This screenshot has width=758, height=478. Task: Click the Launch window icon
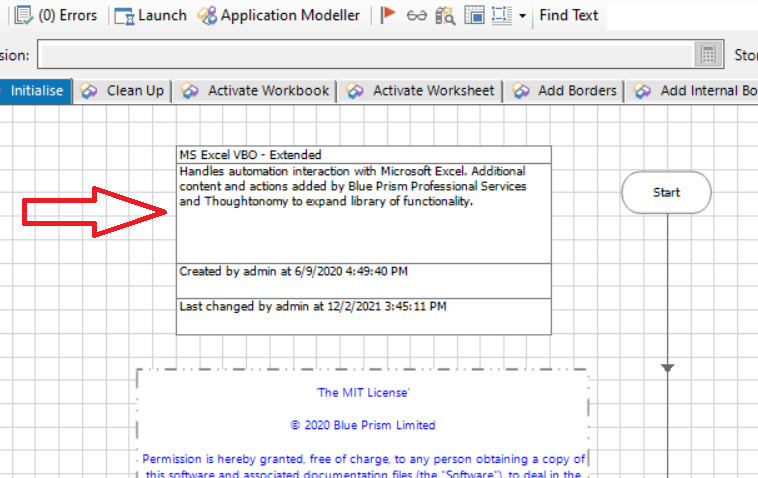pos(124,16)
